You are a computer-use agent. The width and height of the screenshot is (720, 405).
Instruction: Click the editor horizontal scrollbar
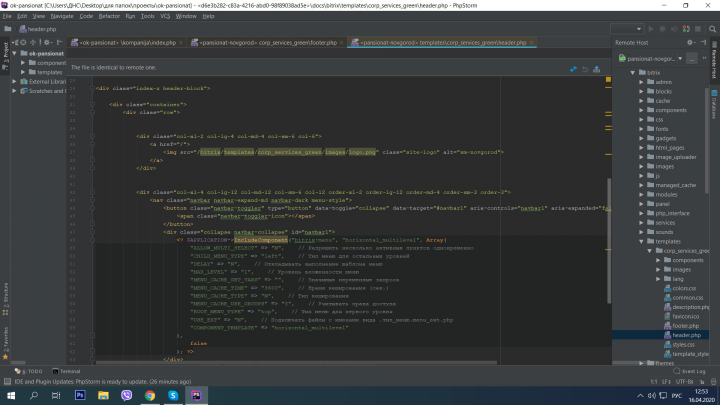click(x=297, y=362)
